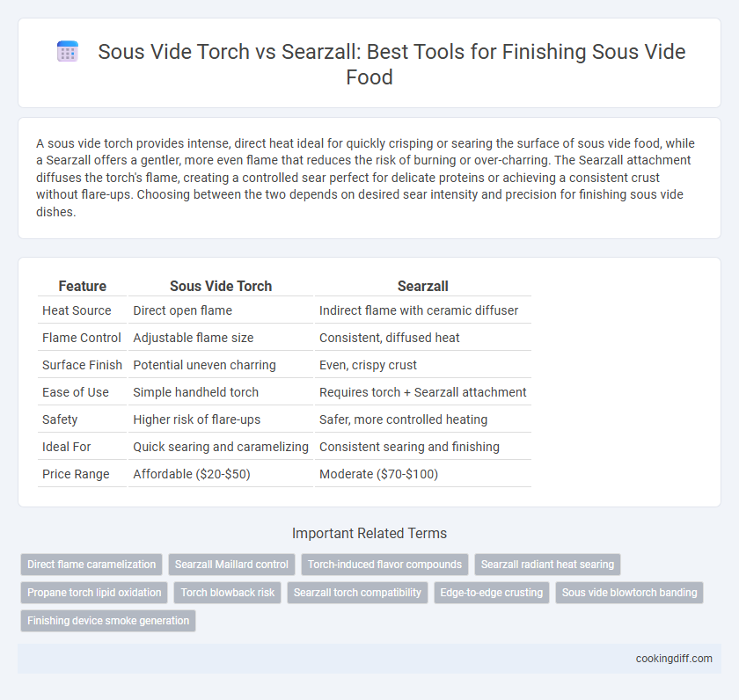Select the Torch blowback risk tag
The image size is (739, 700).
point(228,593)
